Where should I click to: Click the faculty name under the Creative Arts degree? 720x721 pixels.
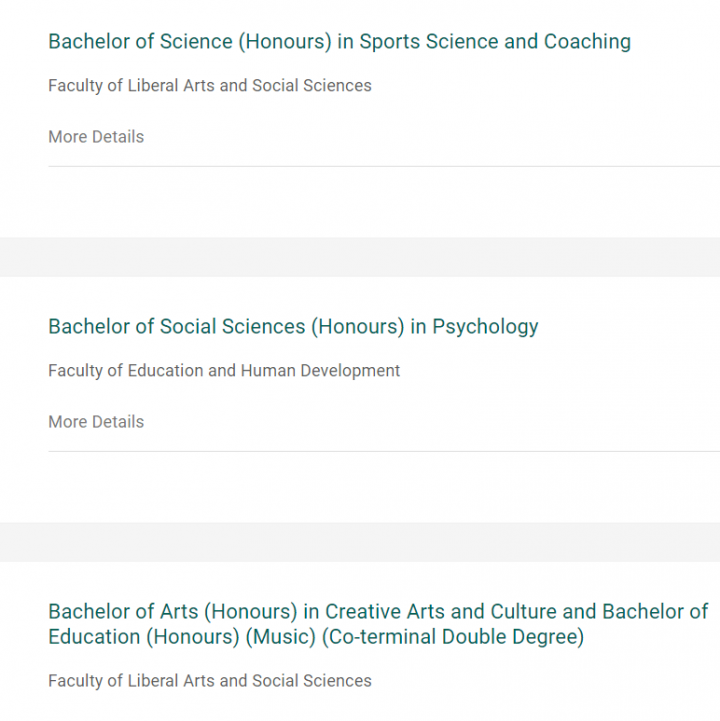click(x=210, y=681)
